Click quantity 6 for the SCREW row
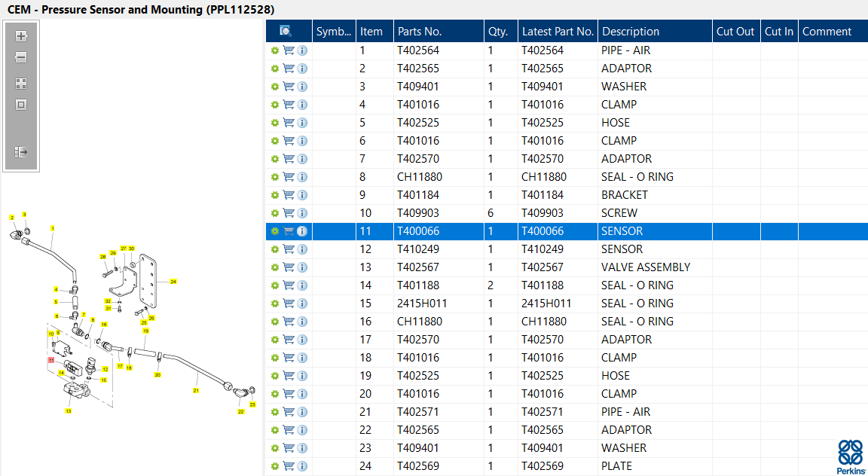Image resolution: width=868 pixels, height=476 pixels. click(x=501, y=213)
